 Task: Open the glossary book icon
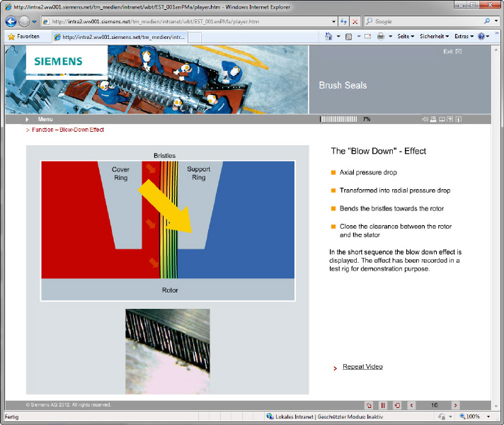442,119
